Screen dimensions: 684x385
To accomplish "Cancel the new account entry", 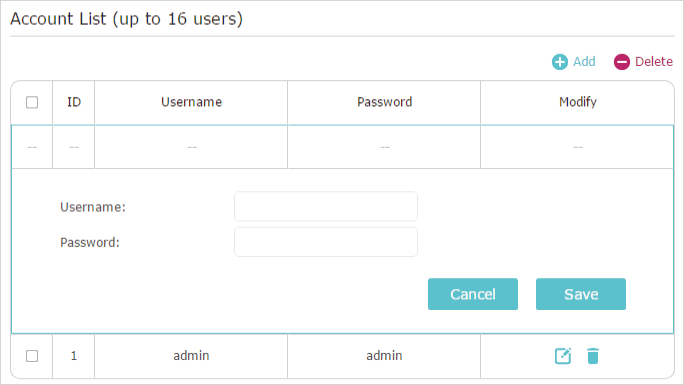I will coord(473,294).
